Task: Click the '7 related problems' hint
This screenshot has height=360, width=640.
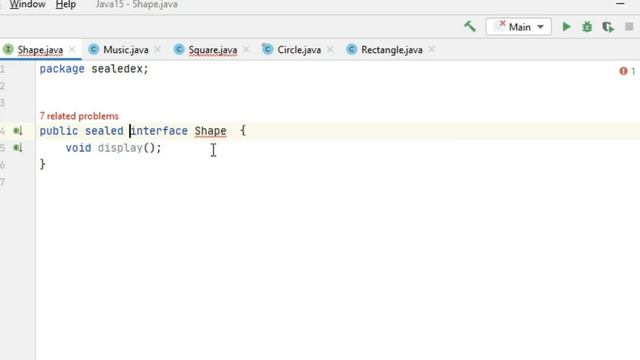Action: pos(79,116)
